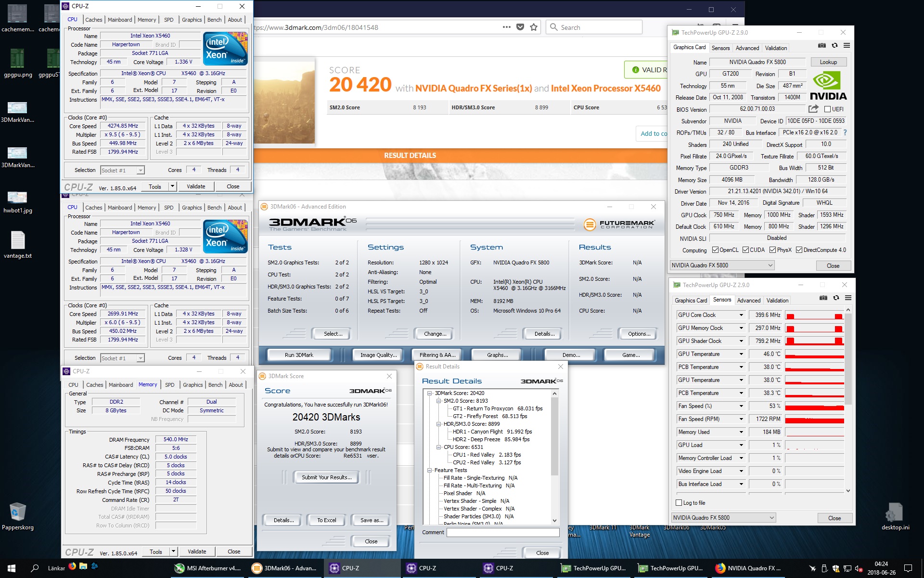924x578 pixels.
Task: Open the Fan Speed (RPM) sensor dropdown
Action: coord(741,419)
